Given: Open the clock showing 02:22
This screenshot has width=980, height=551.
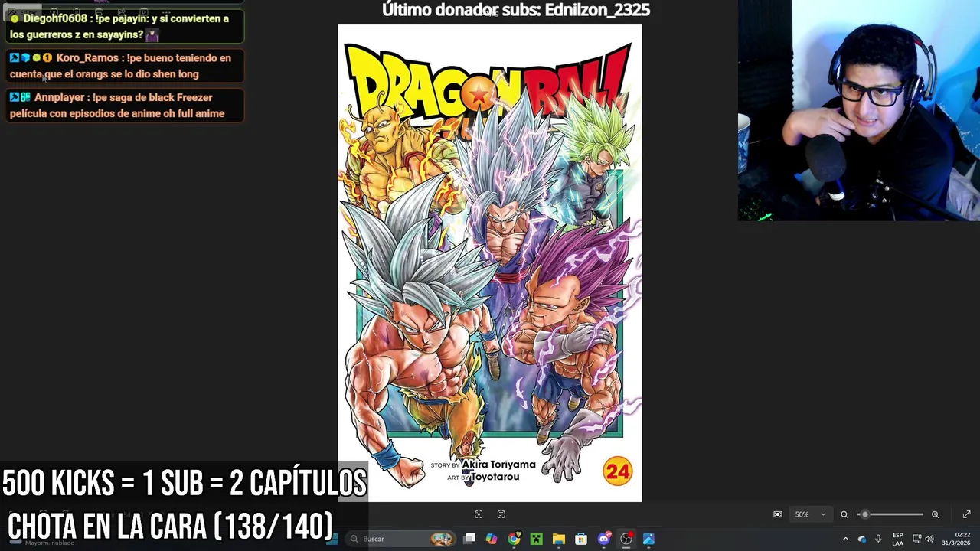Looking at the screenshot, I should tap(957, 539).
